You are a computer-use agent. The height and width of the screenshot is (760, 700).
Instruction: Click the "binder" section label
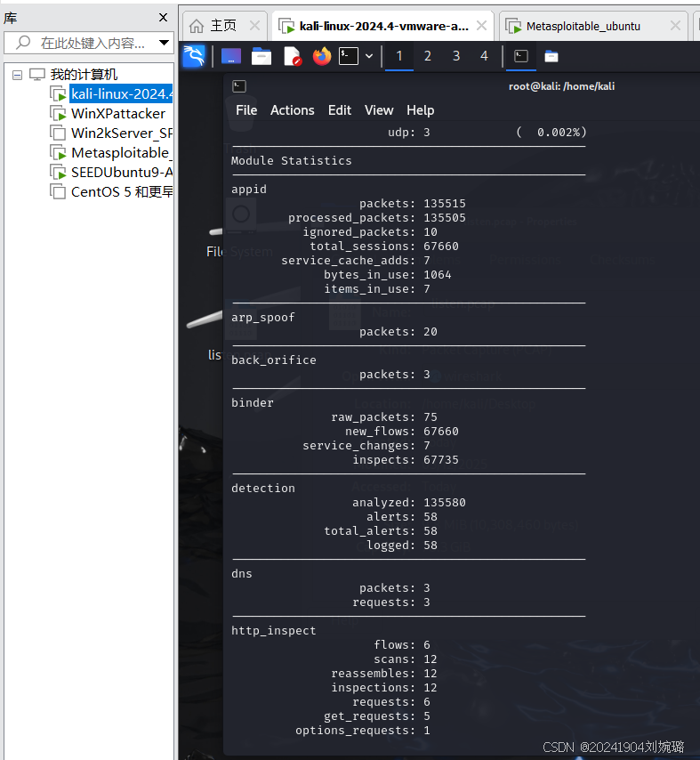click(252, 403)
